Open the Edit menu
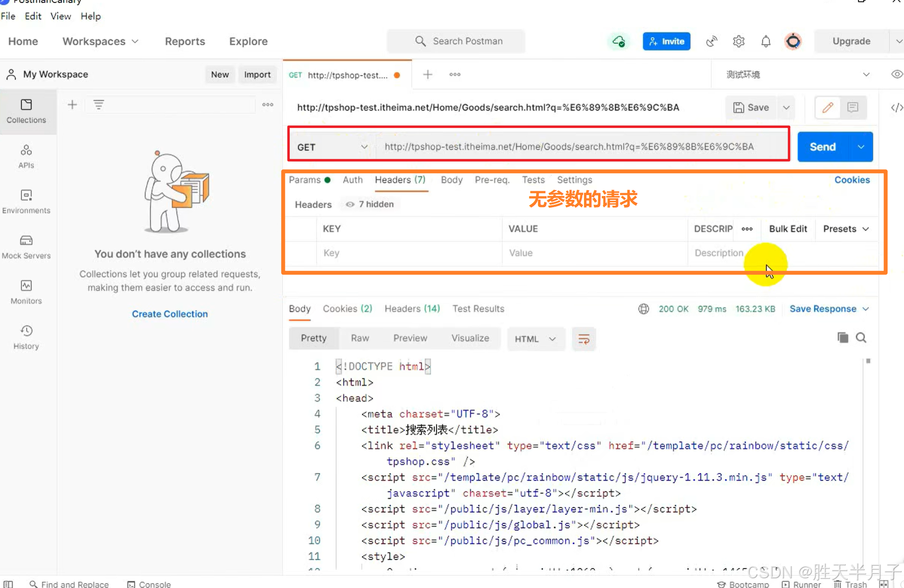904x588 pixels. click(x=33, y=16)
